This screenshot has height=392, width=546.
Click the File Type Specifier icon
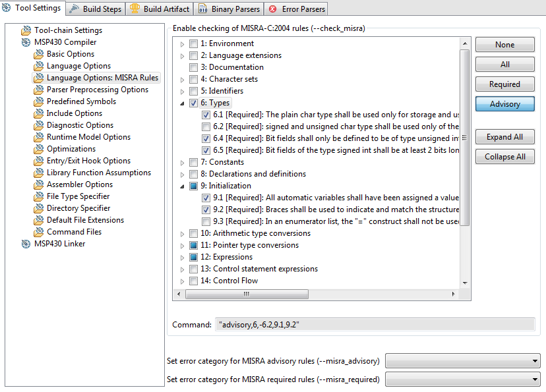tap(39, 196)
